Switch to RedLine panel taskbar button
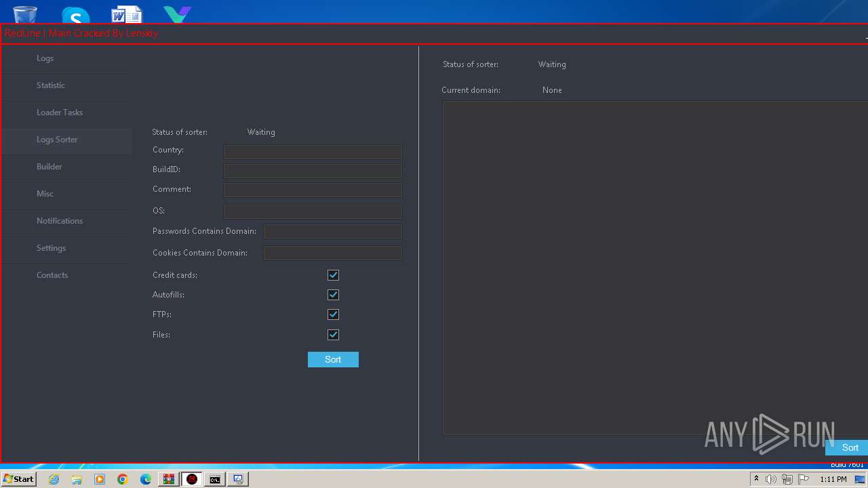This screenshot has height=488, width=868. click(x=192, y=479)
